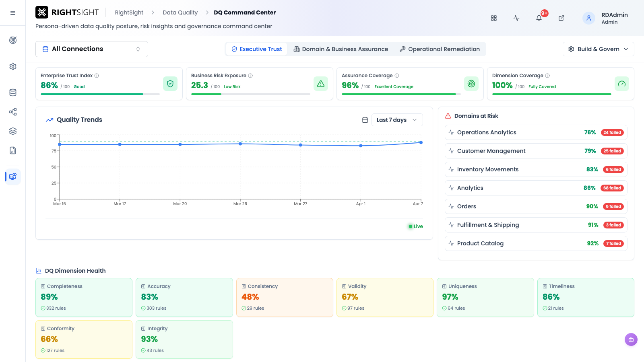The height and width of the screenshot is (362, 644).
Task: Click the settings gear sidebar icon
Action: pyautogui.click(x=13, y=66)
